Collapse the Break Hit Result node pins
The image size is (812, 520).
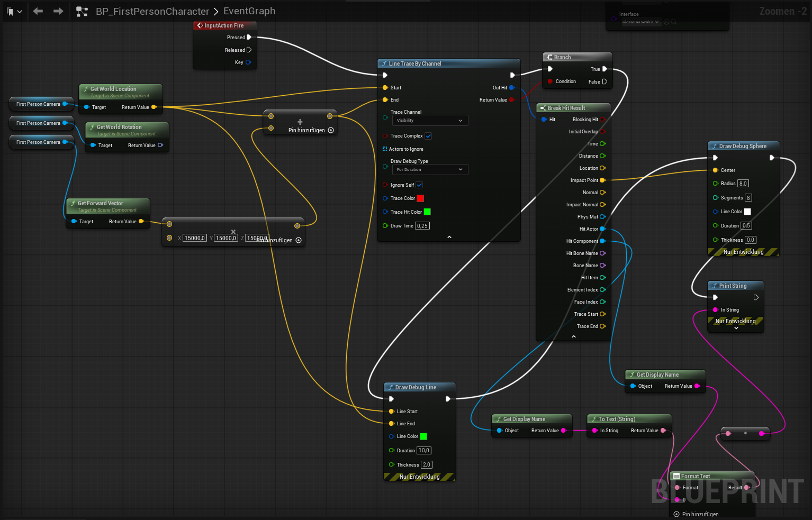[574, 336]
